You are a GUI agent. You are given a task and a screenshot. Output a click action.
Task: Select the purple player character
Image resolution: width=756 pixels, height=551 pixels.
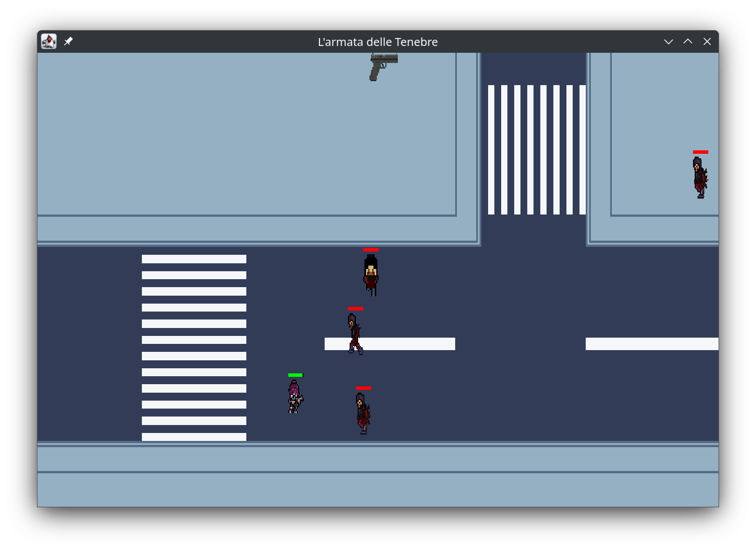pyautogui.click(x=295, y=397)
